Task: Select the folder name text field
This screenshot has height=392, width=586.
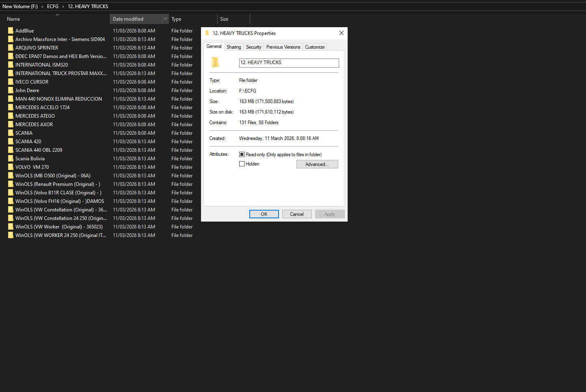Action: (289, 63)
